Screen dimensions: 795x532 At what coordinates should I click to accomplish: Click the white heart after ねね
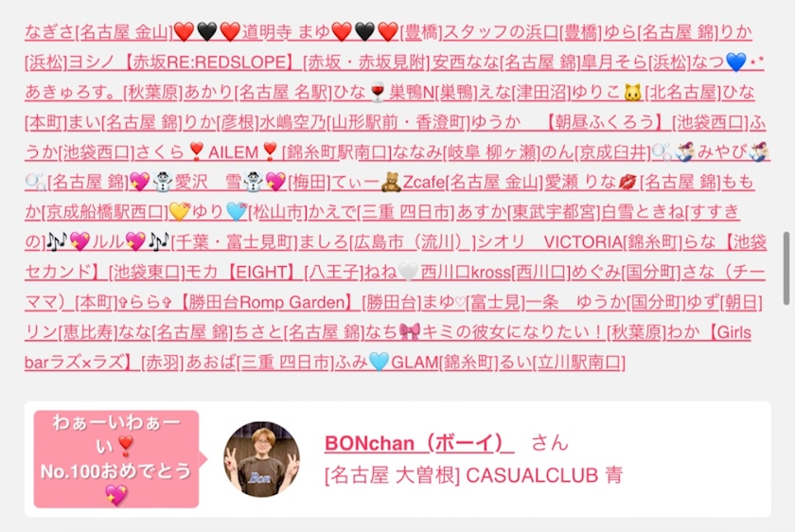click(408, 273)
